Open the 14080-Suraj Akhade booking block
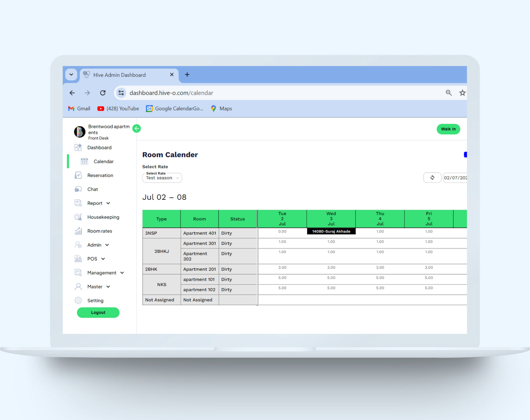 pyautogui.click(x=331, y=231)
